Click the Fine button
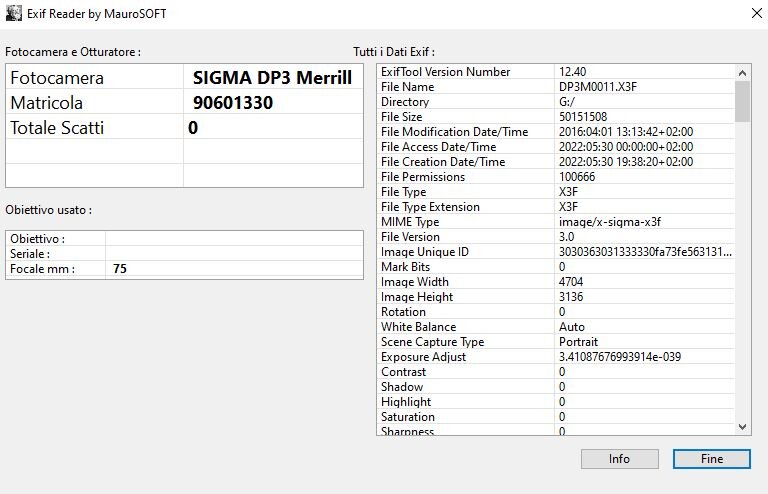Image resolution: width=768 pixels, height=494 pixels. pos(712,459)
